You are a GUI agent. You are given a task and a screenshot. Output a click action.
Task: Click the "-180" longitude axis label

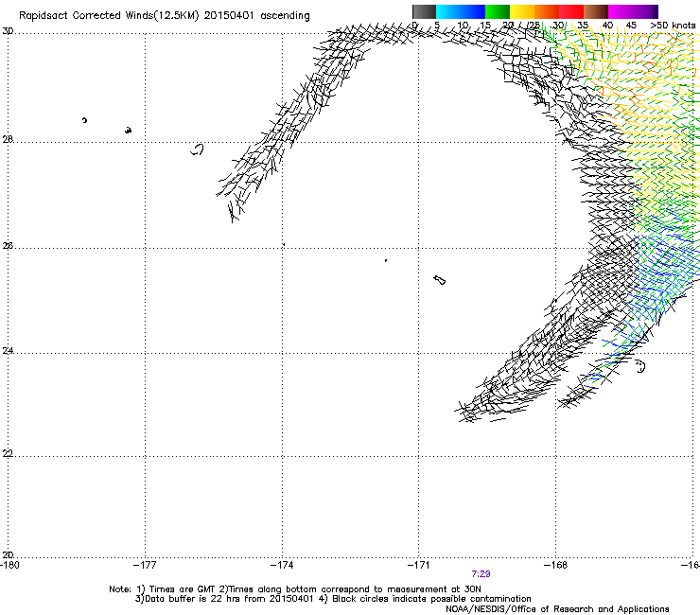click(x=10, y=565)
